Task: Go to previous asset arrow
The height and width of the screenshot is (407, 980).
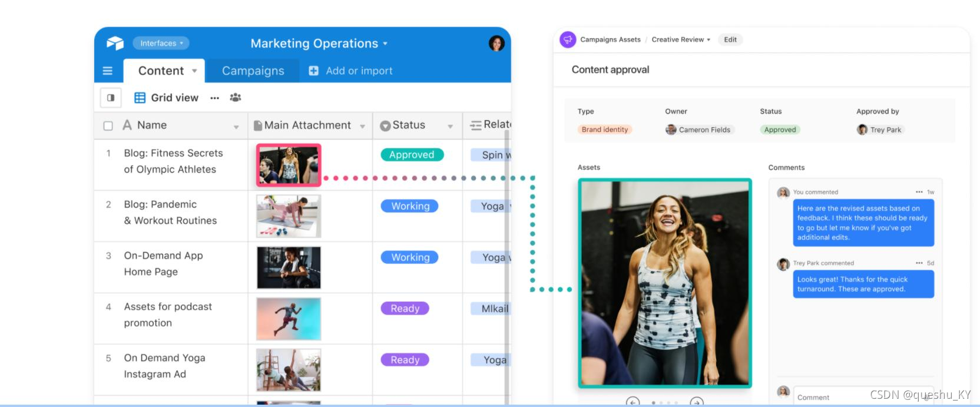Action: point(633,402)
